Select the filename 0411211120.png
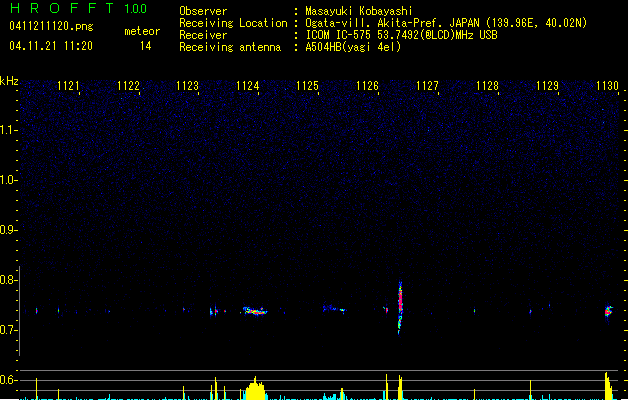The width and height of the screenshot is (629, 400). pyautogui.click(x=51, y=26)
